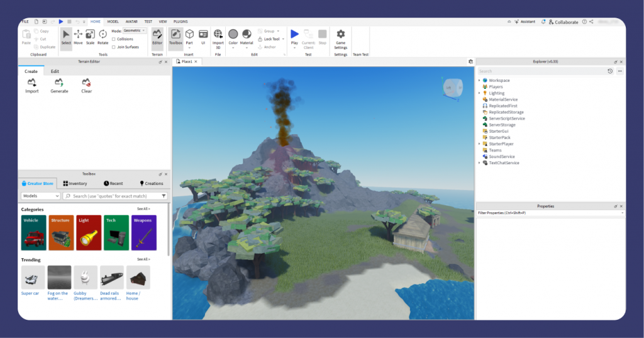Screen dimensions: 644x338
Task: Expand the Workspace tree node
Action: click(479, 81)
